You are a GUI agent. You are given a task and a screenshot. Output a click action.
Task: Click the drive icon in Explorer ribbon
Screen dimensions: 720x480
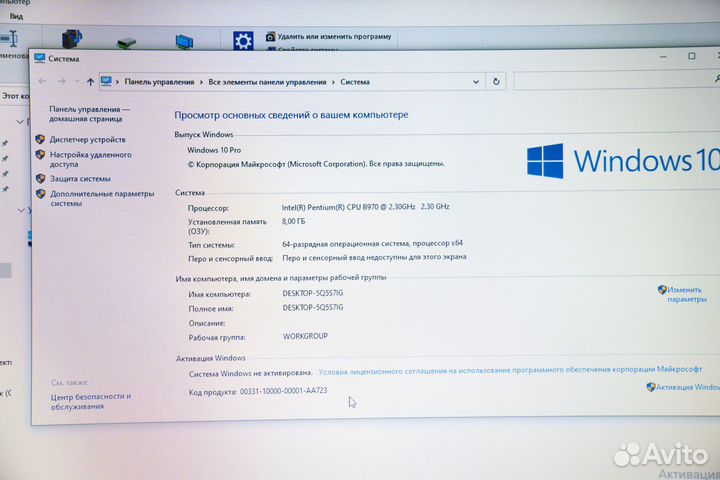(127, 43)
